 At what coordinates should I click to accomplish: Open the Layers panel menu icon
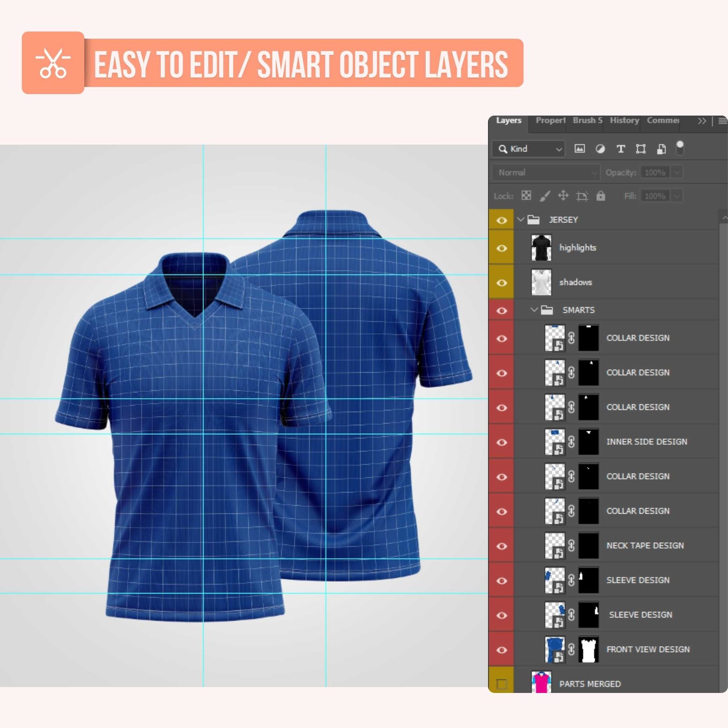click(x=722, y=121)
